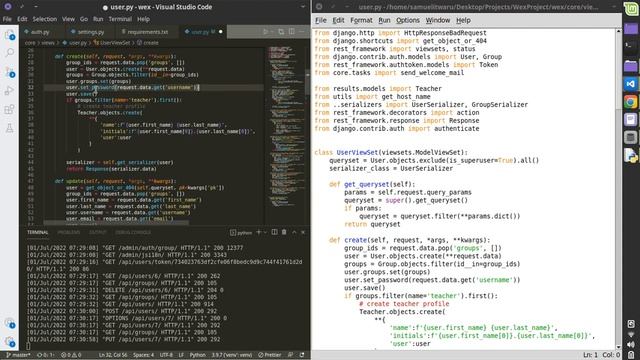
Task: Select the TERMINAL panel tab
Action: click(x=38, y=233)
